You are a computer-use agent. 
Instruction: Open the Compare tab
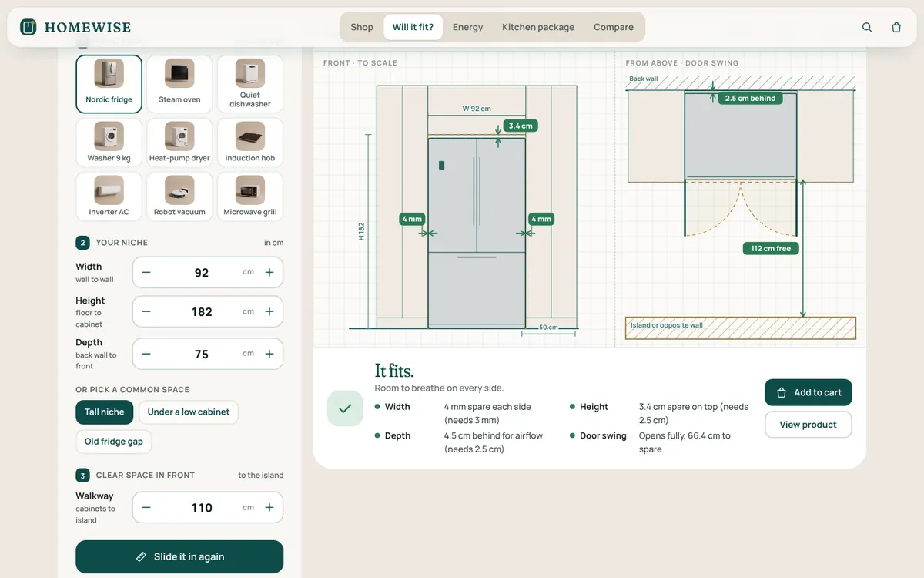point(614,27)
